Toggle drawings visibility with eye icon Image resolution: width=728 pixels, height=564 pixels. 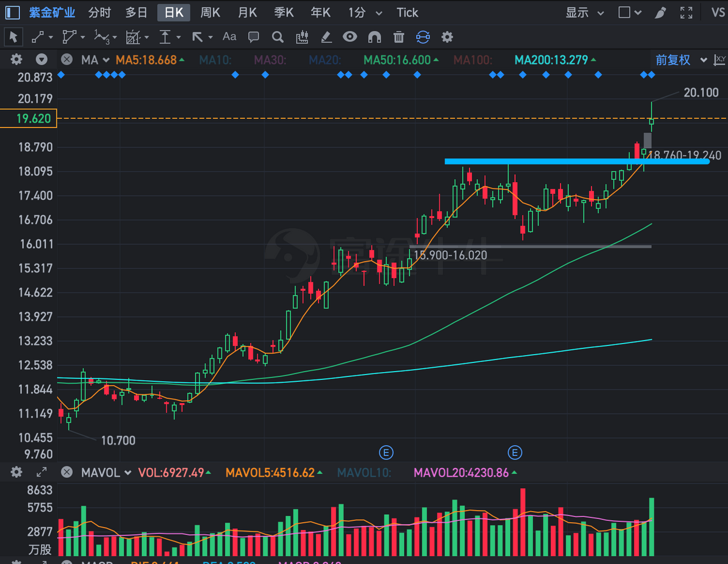click(x=350, y=37)
